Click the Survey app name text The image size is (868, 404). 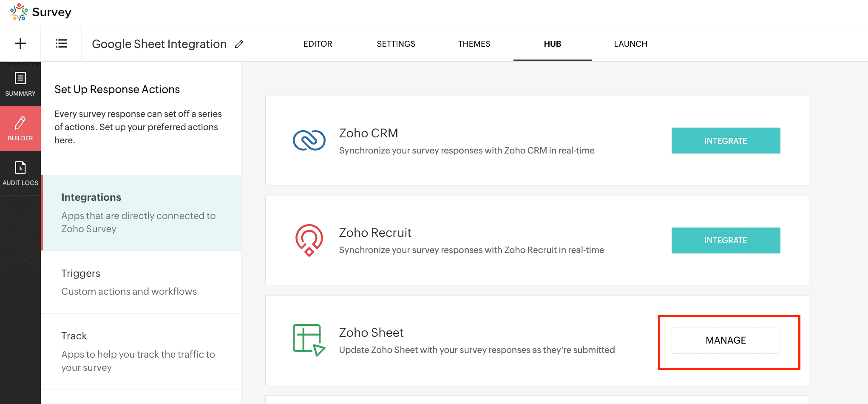coord(52,12)
